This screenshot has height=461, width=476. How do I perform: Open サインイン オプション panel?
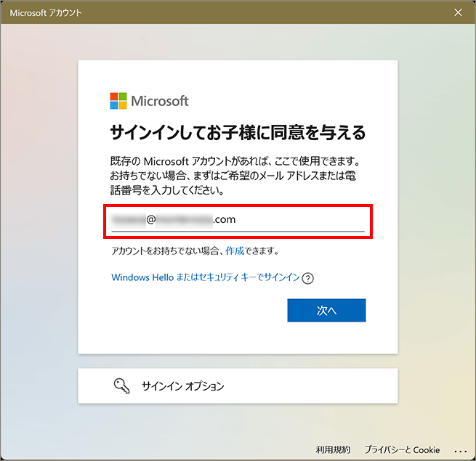(238, 385)
